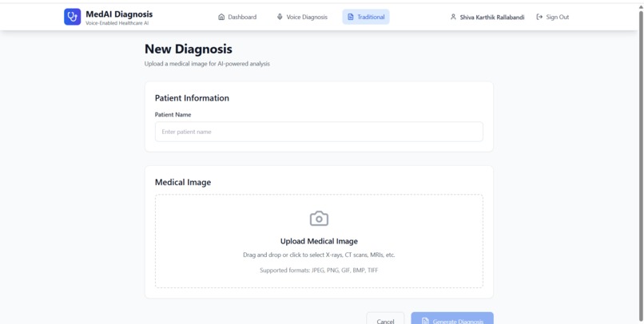The image size is (644, 324).
Task: Click the document icon beside Traditional
Action: point(350,17)
